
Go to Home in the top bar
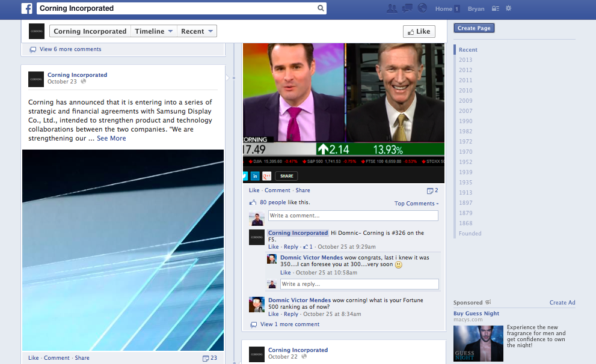[x=444, y=9]
